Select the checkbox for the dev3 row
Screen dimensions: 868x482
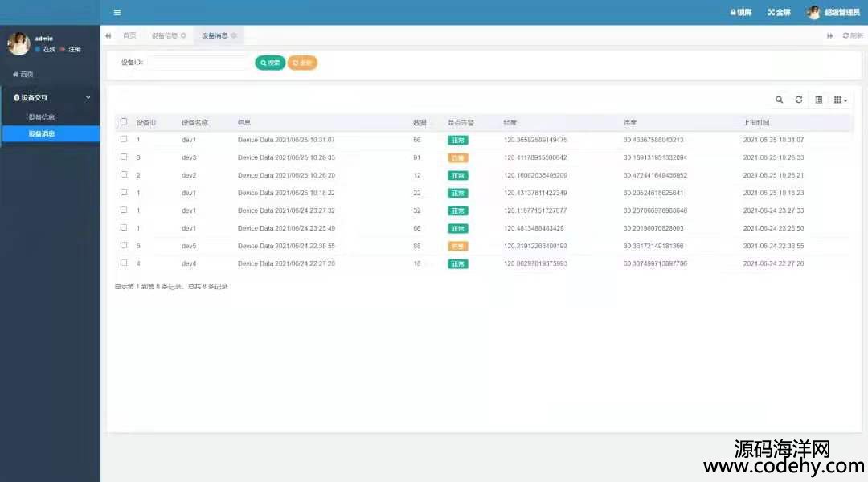(124, 157)
